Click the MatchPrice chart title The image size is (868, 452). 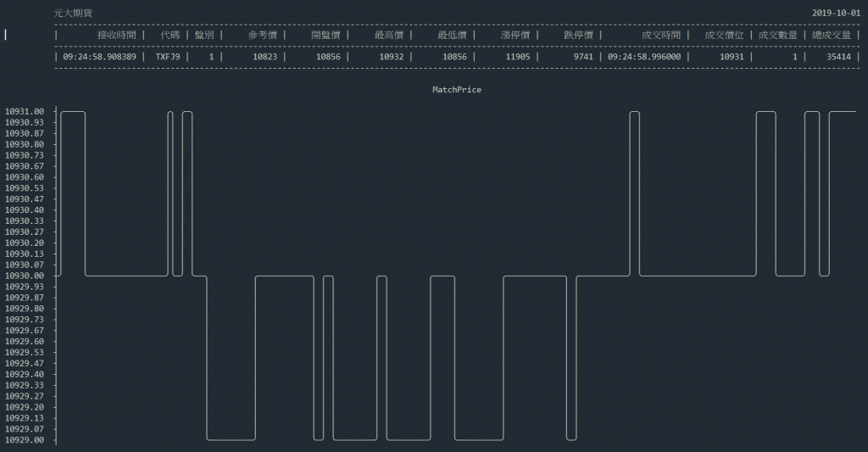tap(457, 90)
